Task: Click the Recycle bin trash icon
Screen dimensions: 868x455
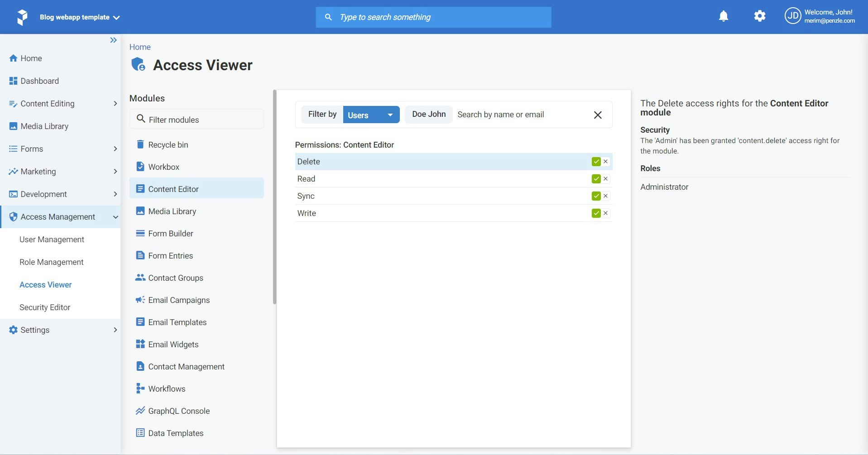Action: point(140,144)
